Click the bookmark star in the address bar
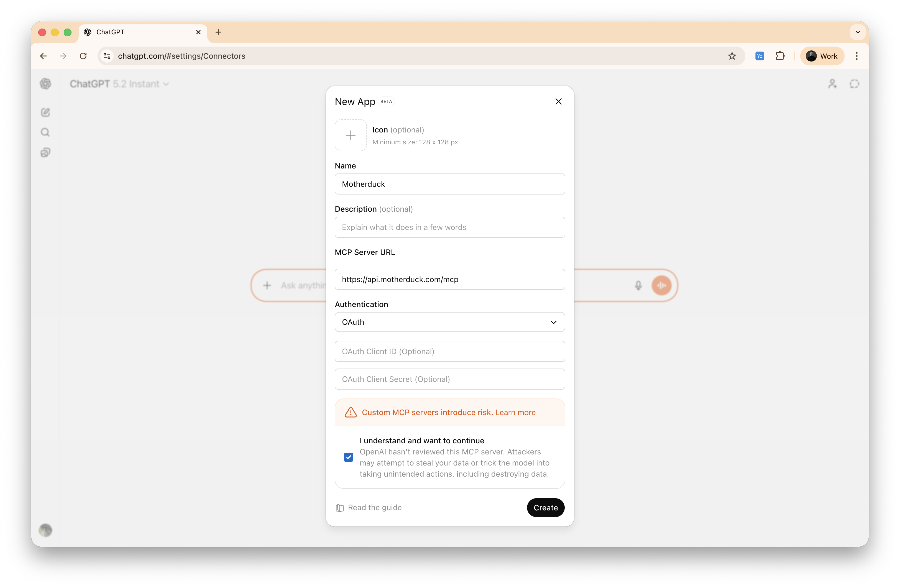Screen dimensions: 900x588 pyautogui.click(x=732, y=56)
